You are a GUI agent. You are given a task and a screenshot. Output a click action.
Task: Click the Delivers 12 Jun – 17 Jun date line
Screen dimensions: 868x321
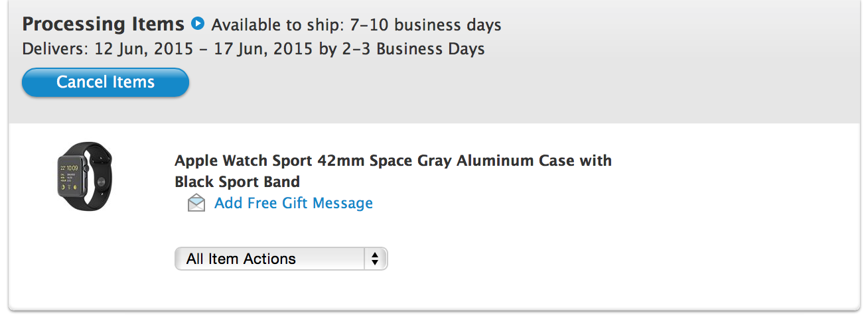[x=253, y=49]
